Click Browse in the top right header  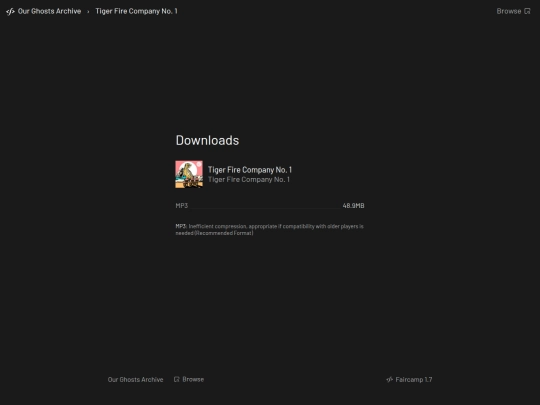click(x=509, y=11)
